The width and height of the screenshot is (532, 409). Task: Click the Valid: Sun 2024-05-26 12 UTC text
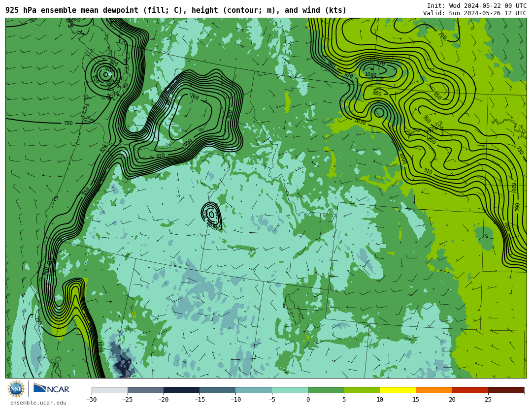[x=475, y=13]
